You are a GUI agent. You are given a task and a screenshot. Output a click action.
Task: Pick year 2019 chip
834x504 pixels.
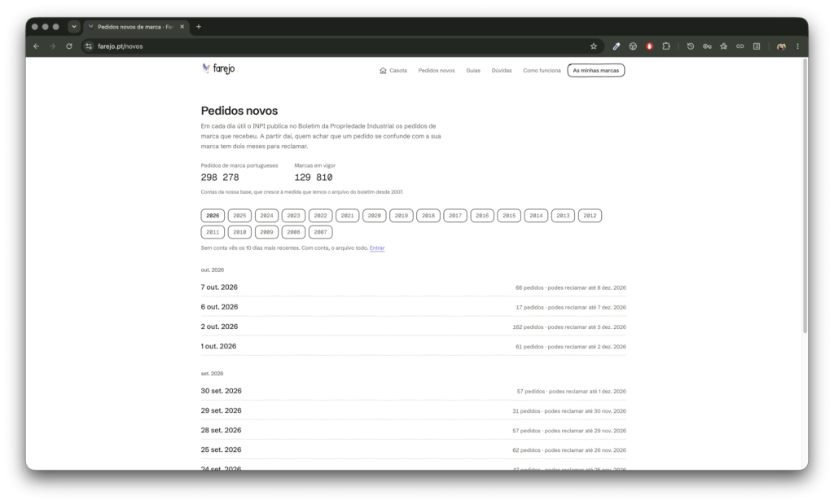click(x=401, y=215)
